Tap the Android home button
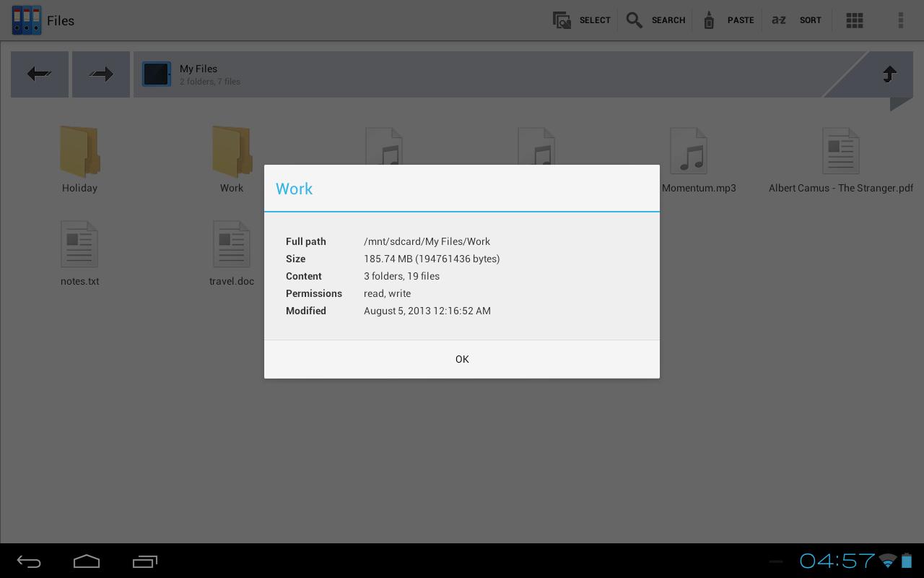This screenshot has width=924, height=578. [87, 561]
